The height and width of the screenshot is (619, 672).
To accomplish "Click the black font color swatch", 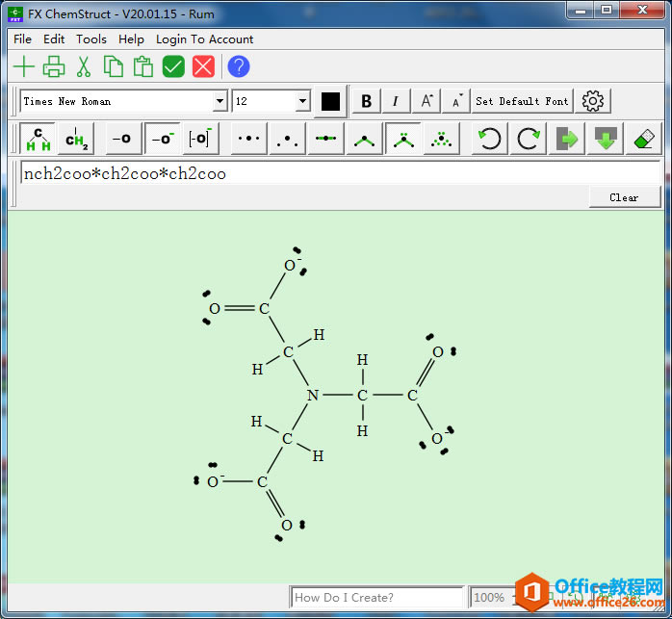I will (x=330, y=102).
